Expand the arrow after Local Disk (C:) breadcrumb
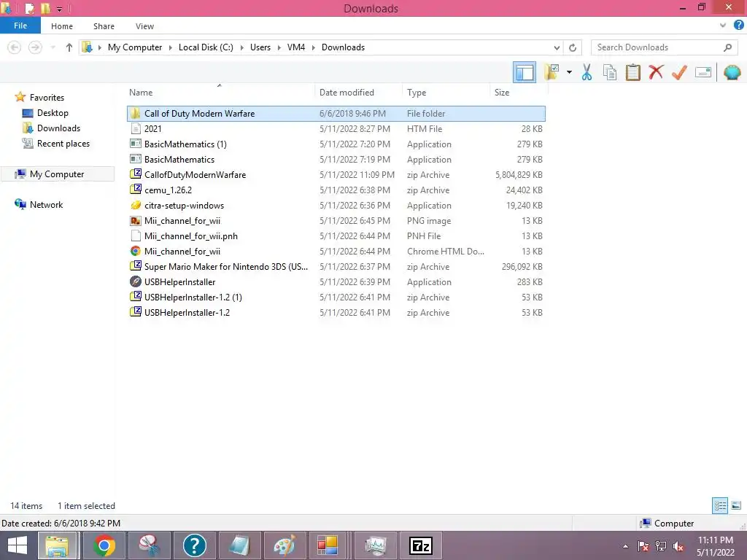 (x=241, y=47)
